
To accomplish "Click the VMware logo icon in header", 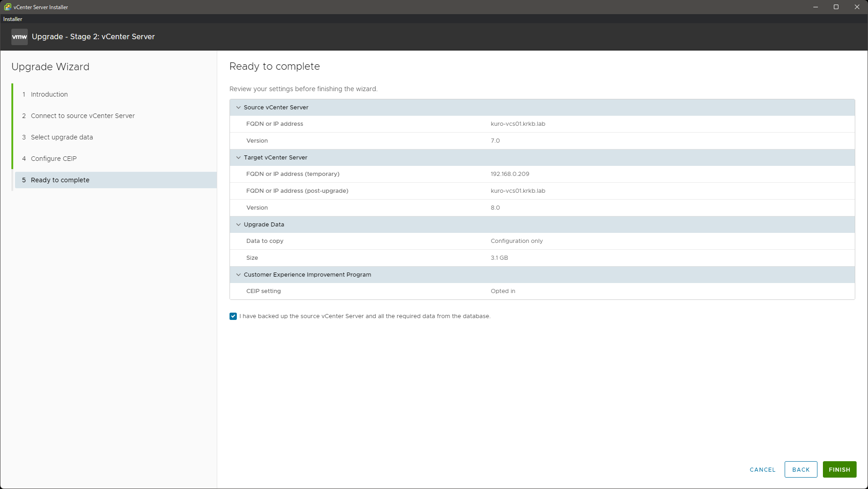I will [x=19, y=37].
